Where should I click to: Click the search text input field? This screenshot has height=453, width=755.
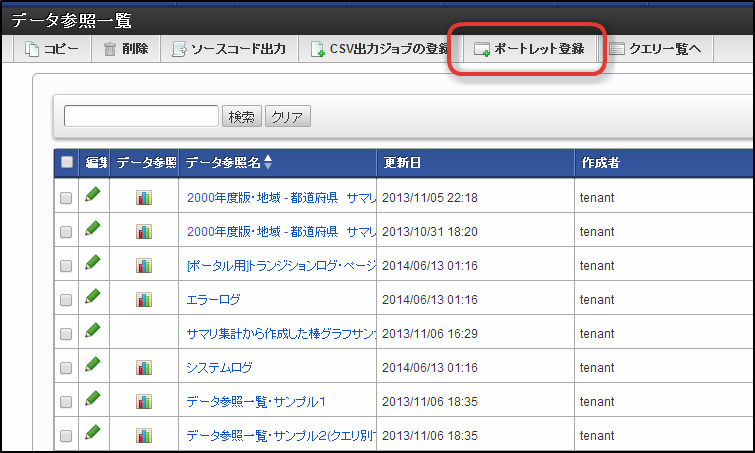(141, 116)
